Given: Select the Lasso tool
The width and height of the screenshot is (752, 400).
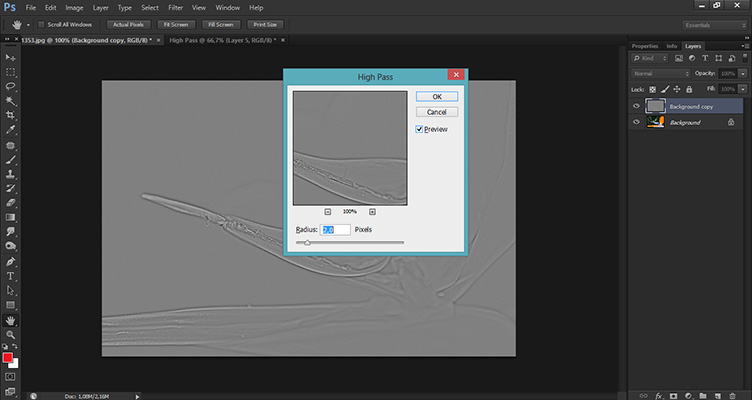Looking at the screenshot, I should [11, 87].
